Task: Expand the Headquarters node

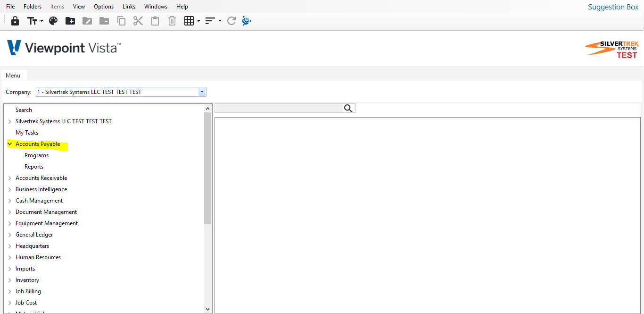Action: point(10,246)
